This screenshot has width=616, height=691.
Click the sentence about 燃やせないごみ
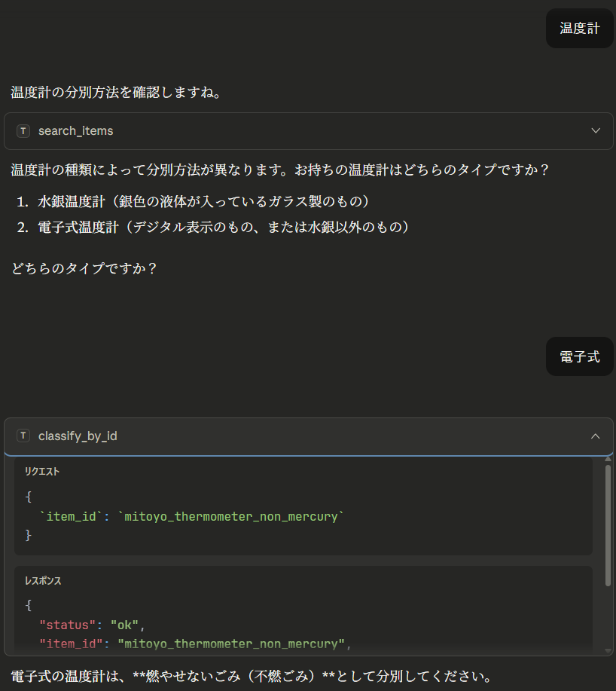(x=251, y=676)
